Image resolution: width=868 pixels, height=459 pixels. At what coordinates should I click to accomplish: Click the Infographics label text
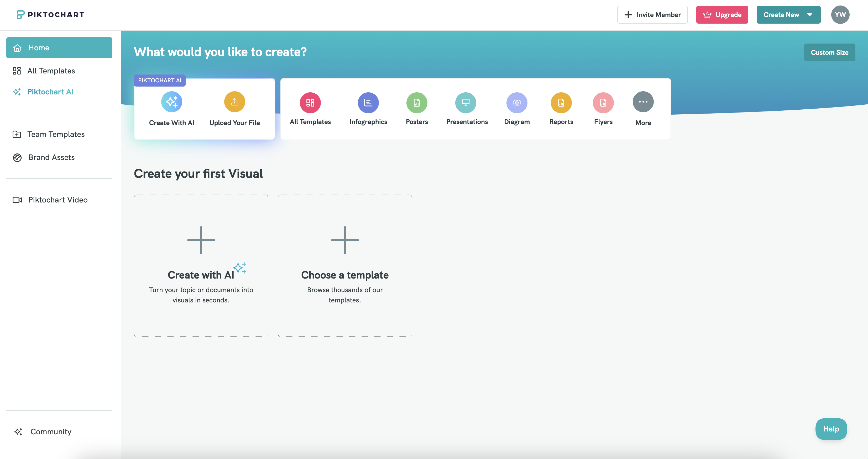(x=368, y=122)
